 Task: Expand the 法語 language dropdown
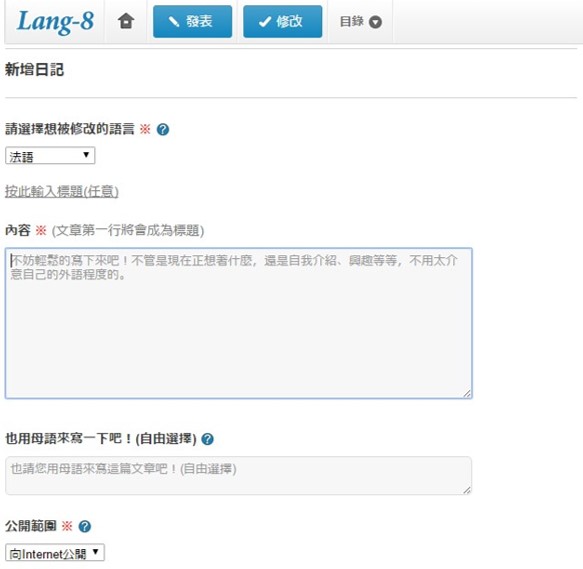(50, 155)
